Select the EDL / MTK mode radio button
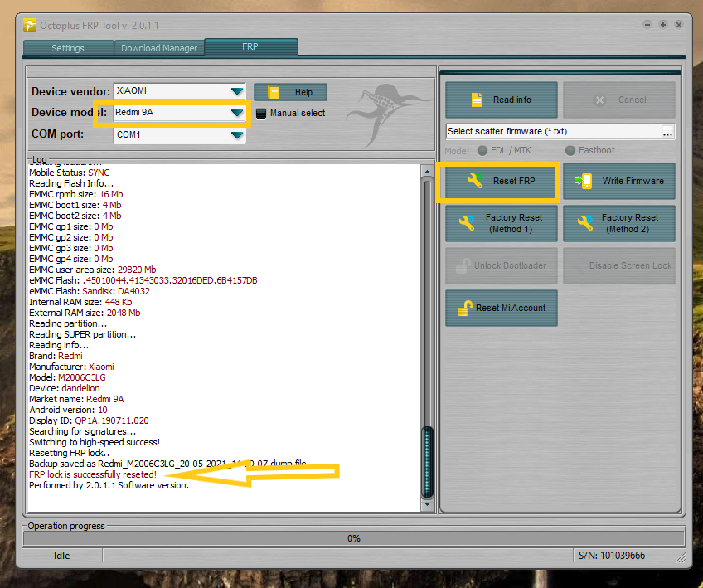Image resolution: width=703 pixels, height=588 pixels. (482, 150)
